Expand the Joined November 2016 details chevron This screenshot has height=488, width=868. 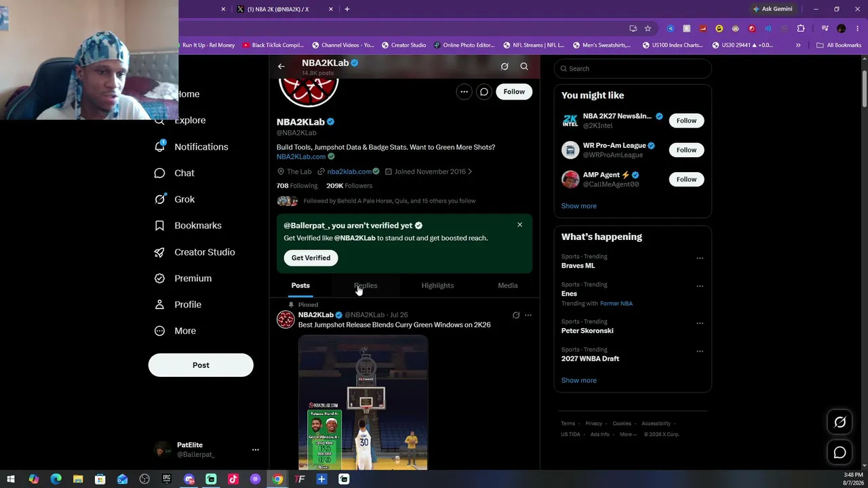coord(469,171)
